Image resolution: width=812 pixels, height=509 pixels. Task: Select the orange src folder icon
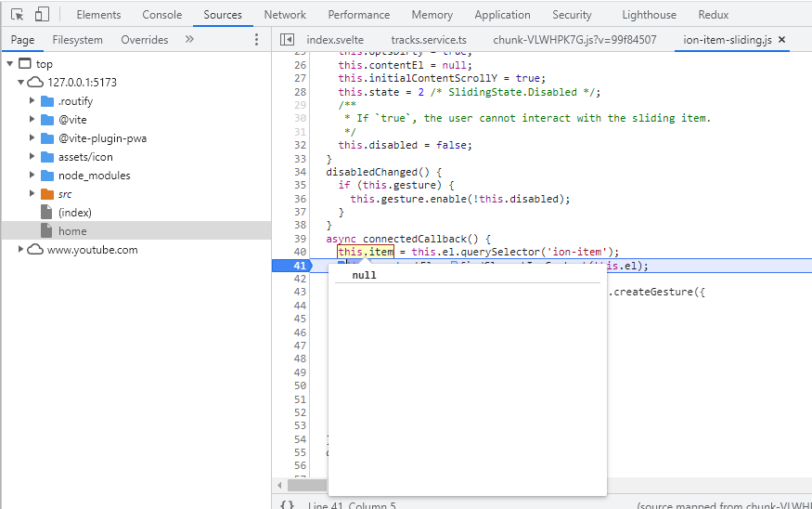point(47,194)
